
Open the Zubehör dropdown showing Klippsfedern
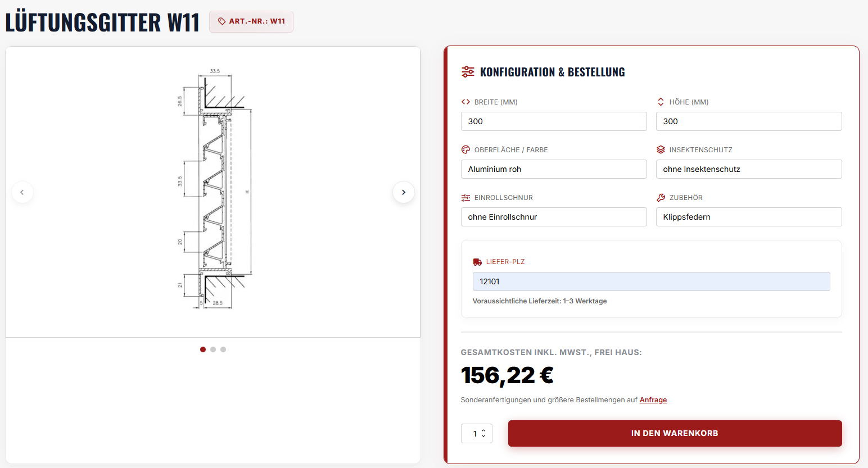749,217
